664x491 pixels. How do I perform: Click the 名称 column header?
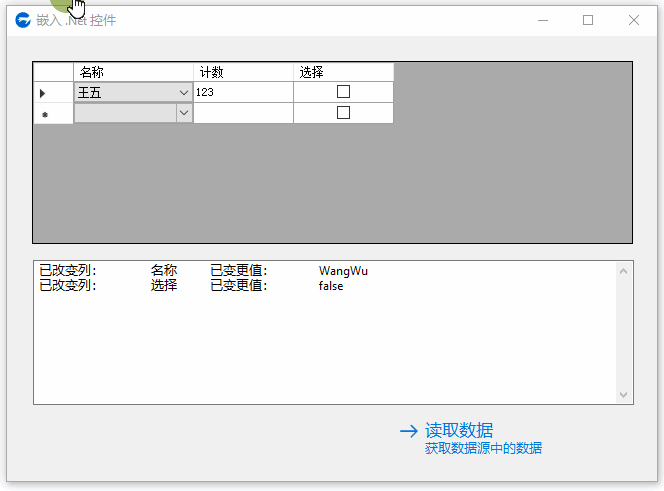click(134, 72)
